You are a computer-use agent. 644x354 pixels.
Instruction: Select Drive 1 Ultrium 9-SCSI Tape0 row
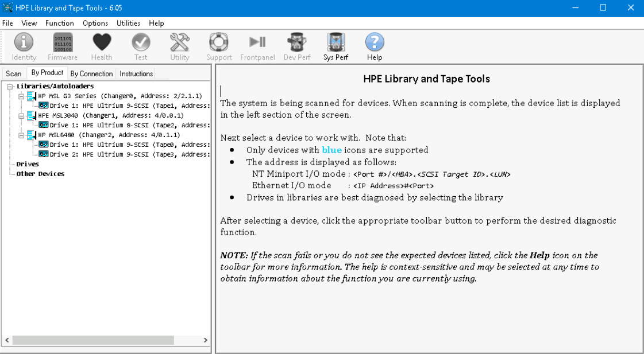point(130,145)
